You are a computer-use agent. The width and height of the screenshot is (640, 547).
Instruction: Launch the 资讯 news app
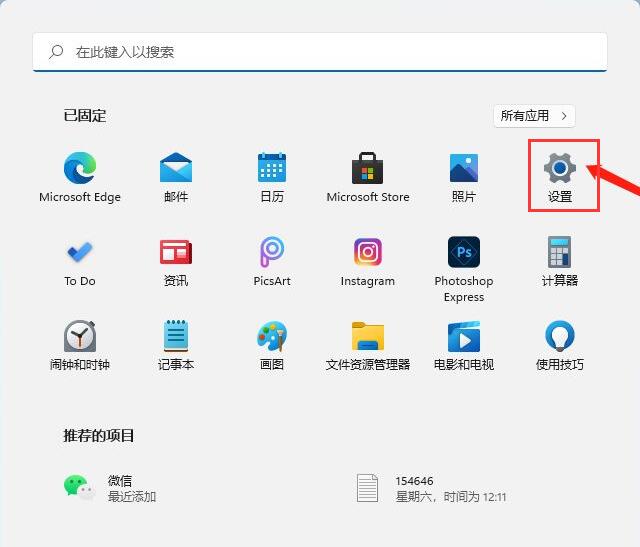coord(176,262)
